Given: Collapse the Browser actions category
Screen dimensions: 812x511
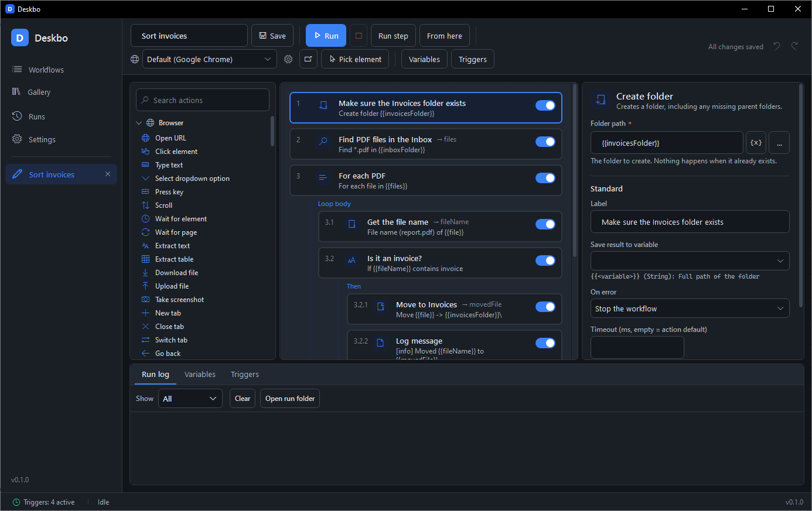Looking at the screenshot, I should pos(139,123).
